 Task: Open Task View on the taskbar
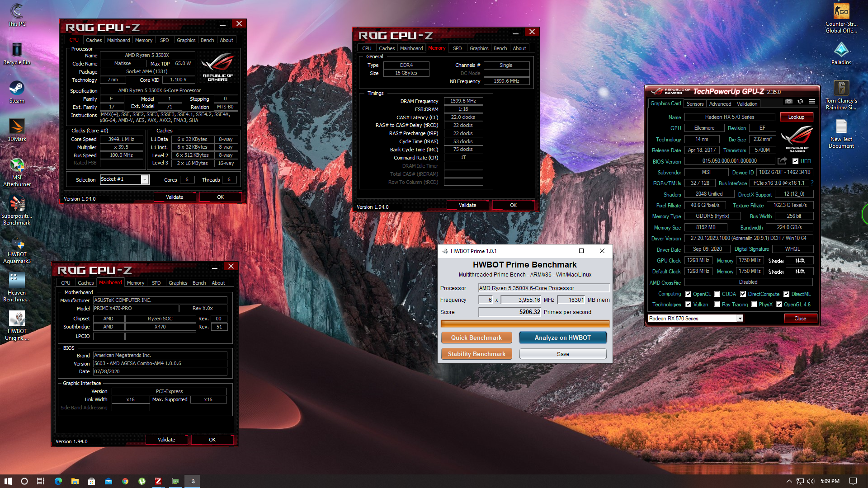click(x=41, y=481)
